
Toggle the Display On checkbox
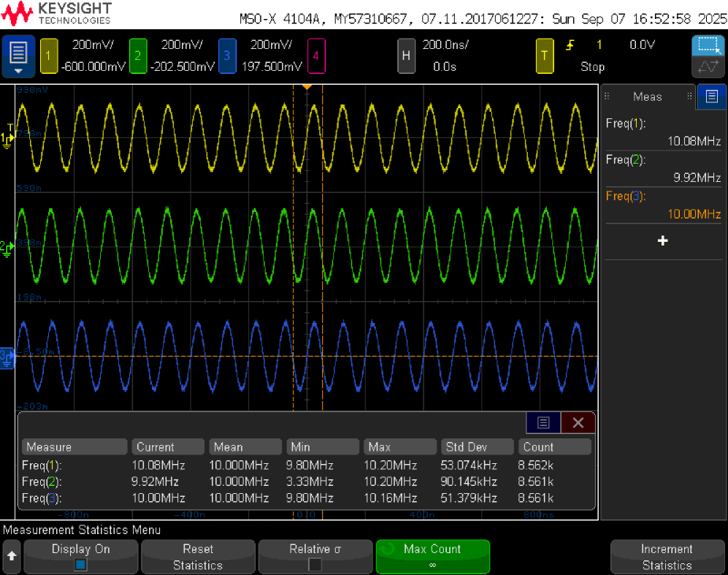81,565
